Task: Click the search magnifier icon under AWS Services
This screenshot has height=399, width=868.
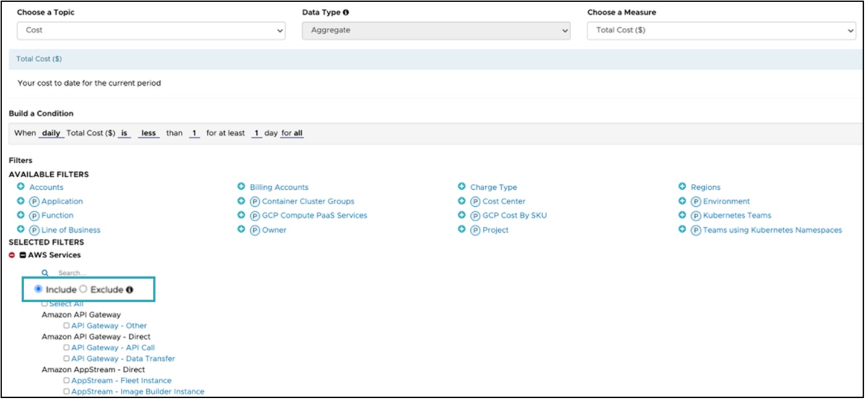Action: [x=45, y=273]
